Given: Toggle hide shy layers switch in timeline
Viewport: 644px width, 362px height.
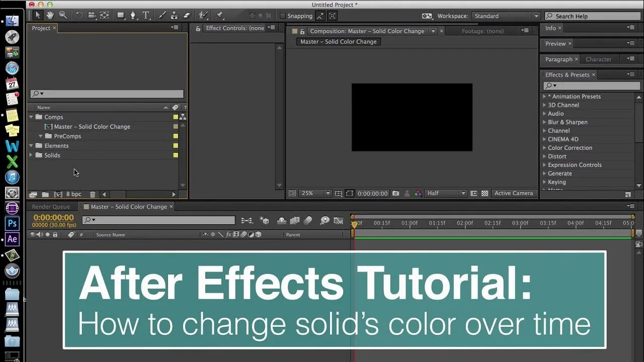Looking at the screenshot, I should [282, 220].
